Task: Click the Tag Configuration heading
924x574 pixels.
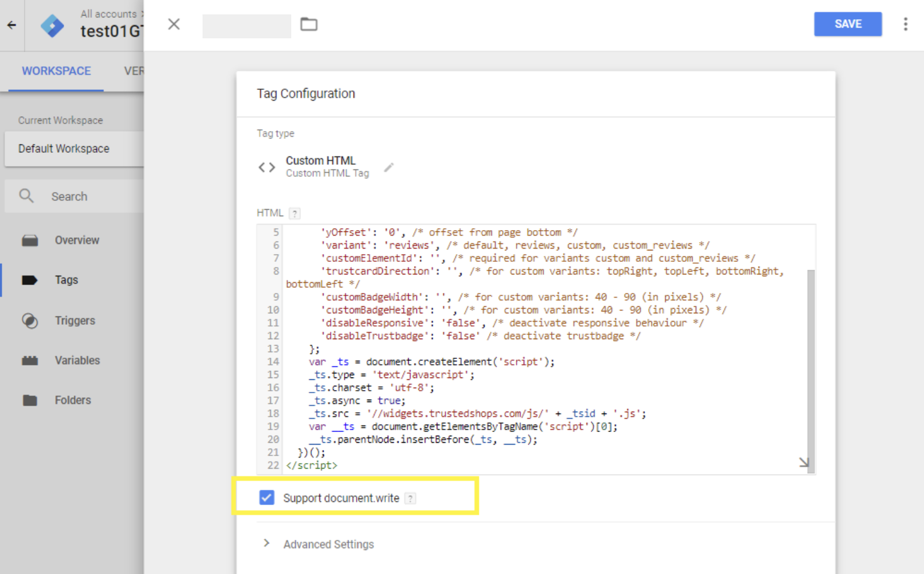Action: tap(306, 93)
